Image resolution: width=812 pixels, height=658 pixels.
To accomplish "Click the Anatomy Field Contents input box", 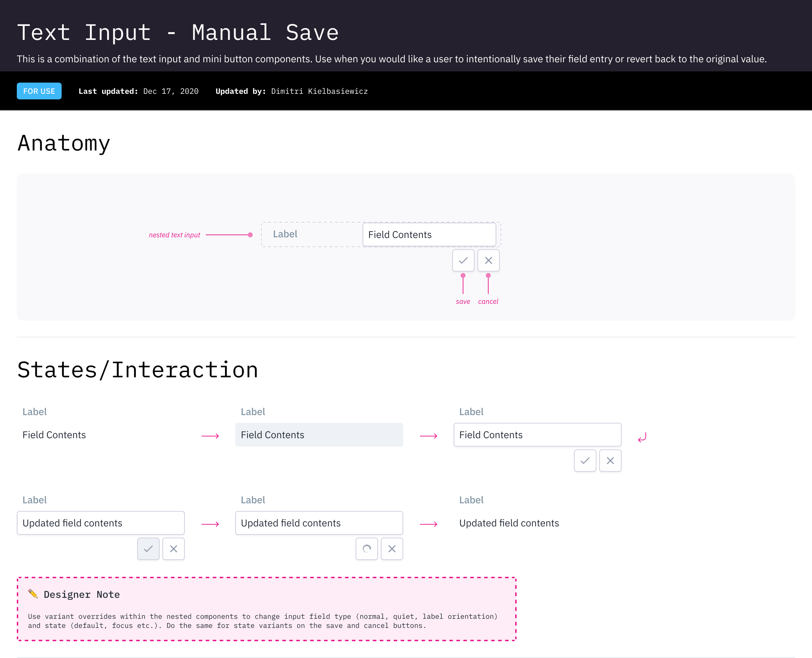I will point(429,234).
